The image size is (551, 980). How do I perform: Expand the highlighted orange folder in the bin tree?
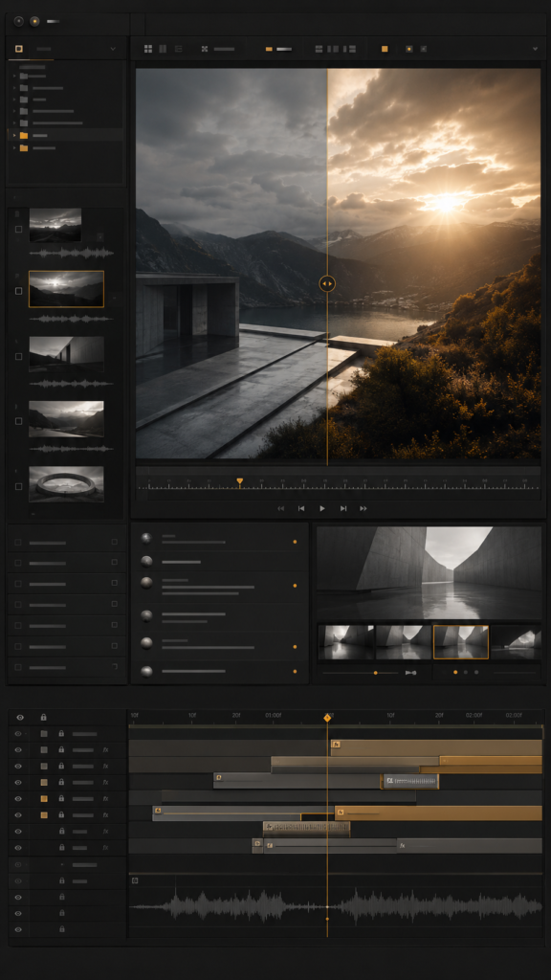[x=14, y=135]
